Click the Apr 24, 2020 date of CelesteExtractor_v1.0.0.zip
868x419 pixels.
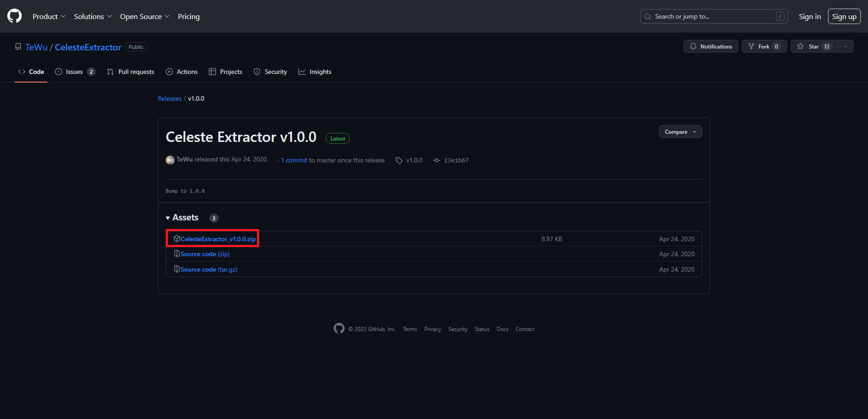click(x=677, y=239)
